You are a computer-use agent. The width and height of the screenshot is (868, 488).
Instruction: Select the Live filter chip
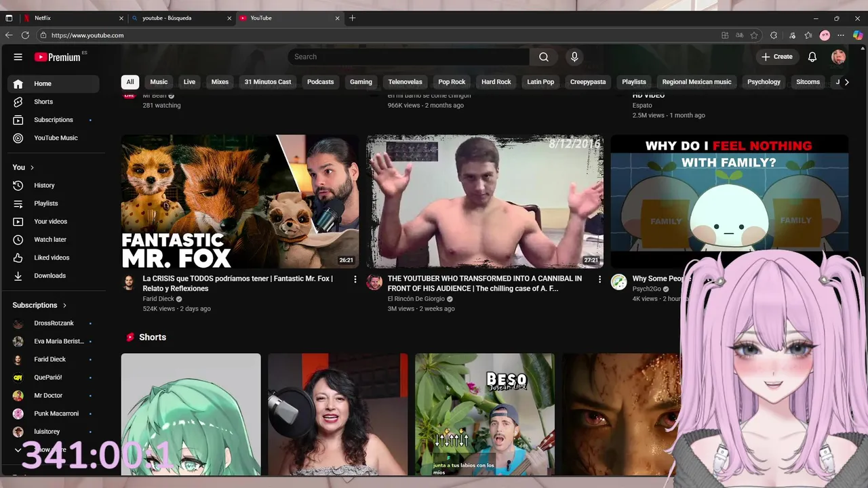point(189,82)
